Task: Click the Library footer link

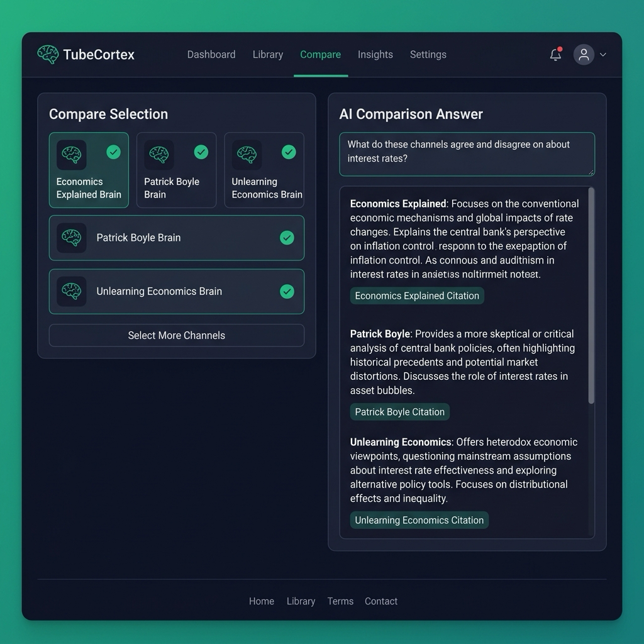Action: pyautogui.click(x=301, y=601)
